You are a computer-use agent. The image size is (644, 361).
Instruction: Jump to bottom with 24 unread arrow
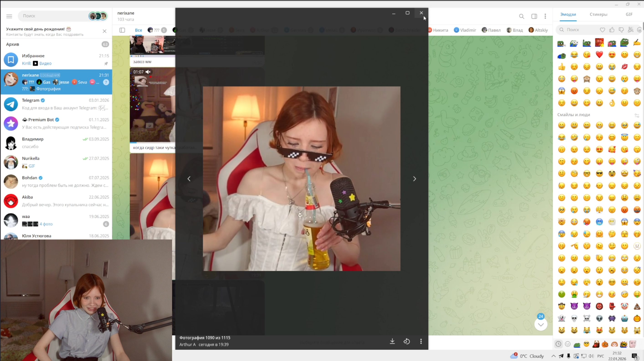pyautogui.click(x=541, y=324)
